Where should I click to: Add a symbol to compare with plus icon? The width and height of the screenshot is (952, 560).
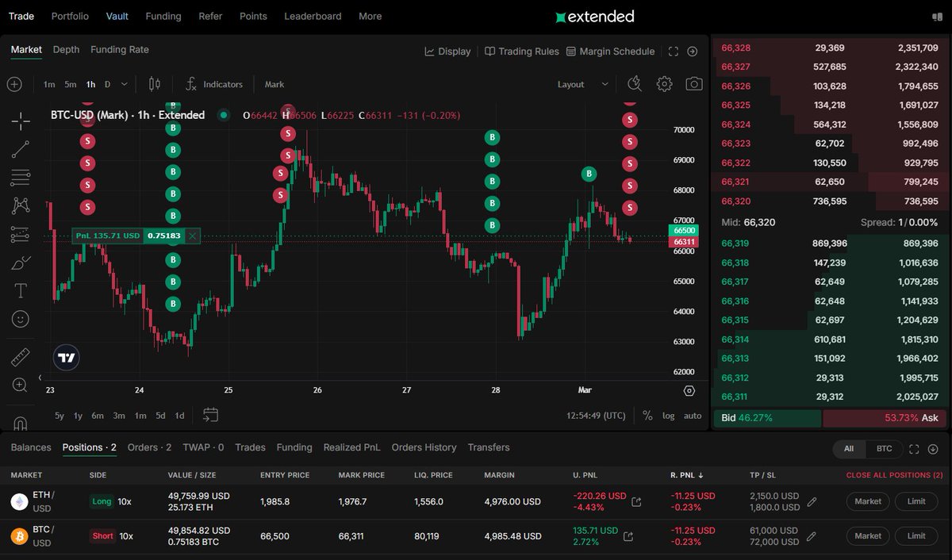coord(15,84)
